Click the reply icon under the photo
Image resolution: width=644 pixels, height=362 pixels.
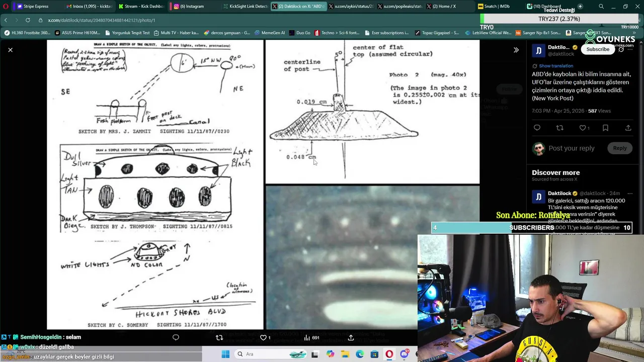point(176,337)
